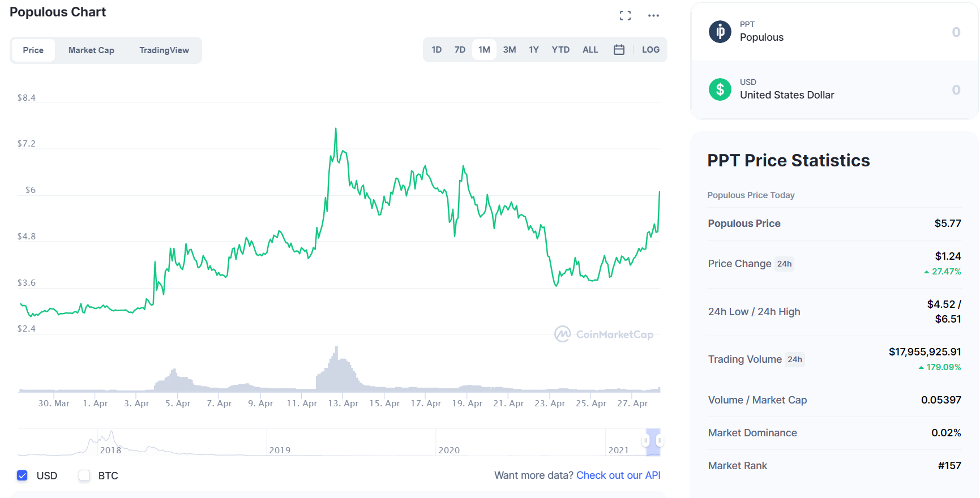Click the 2018 region in navigator timeline

(x=110, y=450)
